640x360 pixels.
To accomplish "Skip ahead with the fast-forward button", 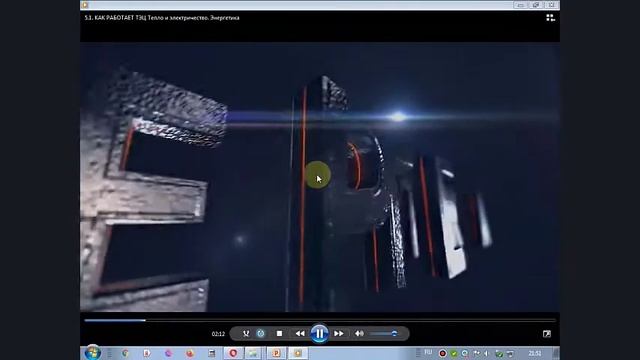I will click(x=339, y=333).
